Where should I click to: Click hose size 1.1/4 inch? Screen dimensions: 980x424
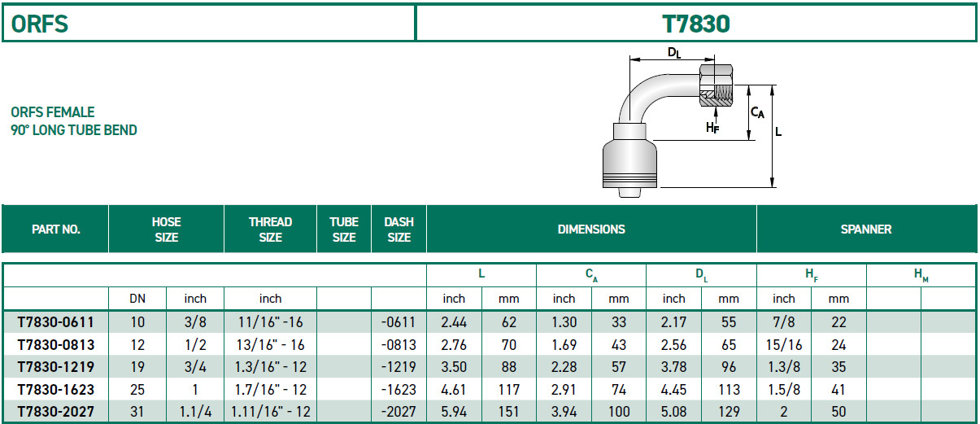click(x=195, y=412)
